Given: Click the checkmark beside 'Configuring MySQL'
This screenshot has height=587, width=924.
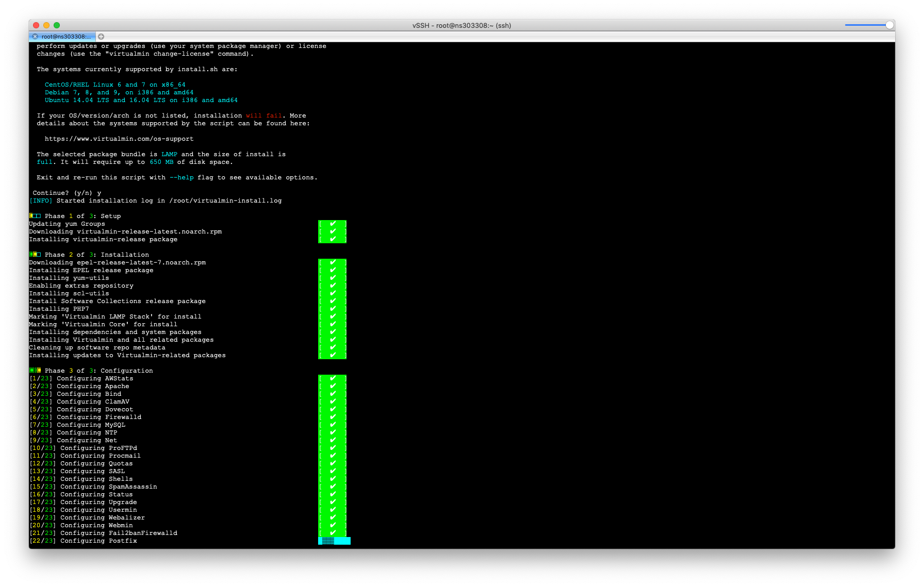Looking at the screenshot, I should tap(333, 425).
